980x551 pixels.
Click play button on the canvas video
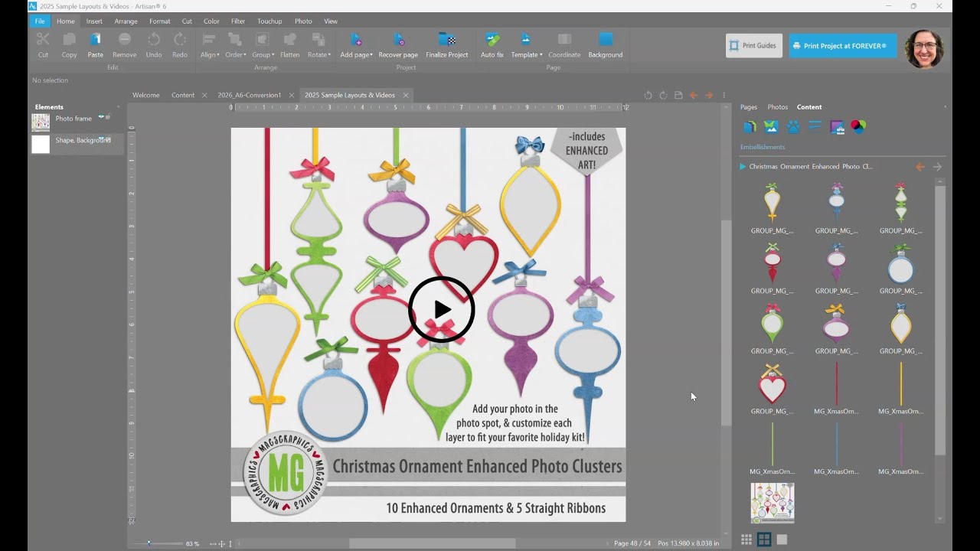click(442, 309)
